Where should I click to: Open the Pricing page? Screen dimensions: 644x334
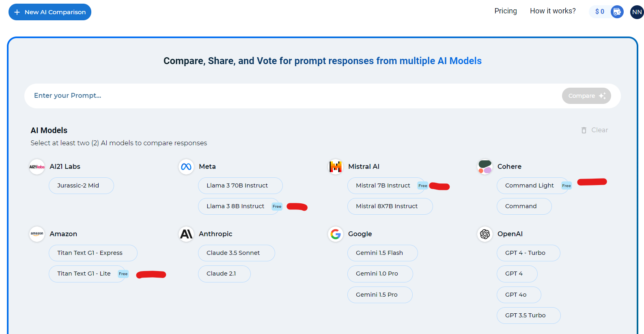click(506, 11)
